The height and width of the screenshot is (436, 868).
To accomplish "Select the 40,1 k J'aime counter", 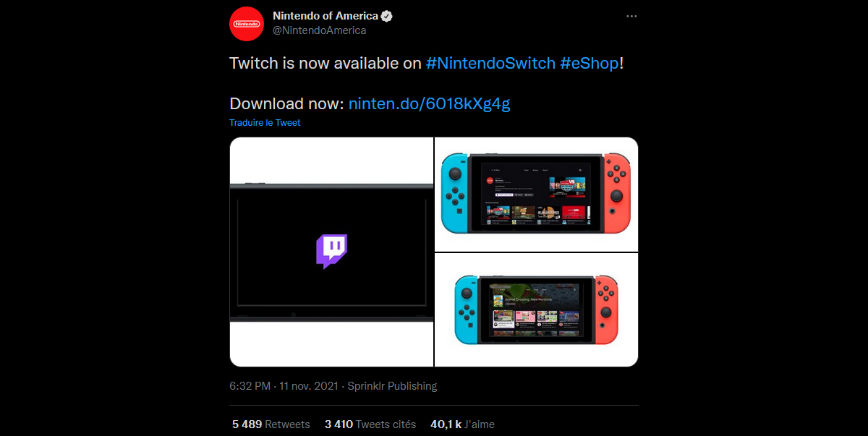I will (461, 424).
